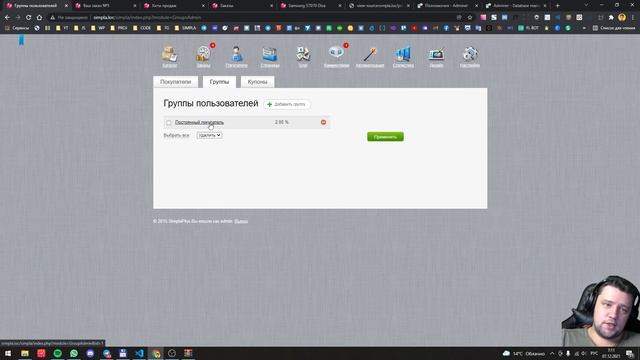Delete group via the red minus icon

323,122
